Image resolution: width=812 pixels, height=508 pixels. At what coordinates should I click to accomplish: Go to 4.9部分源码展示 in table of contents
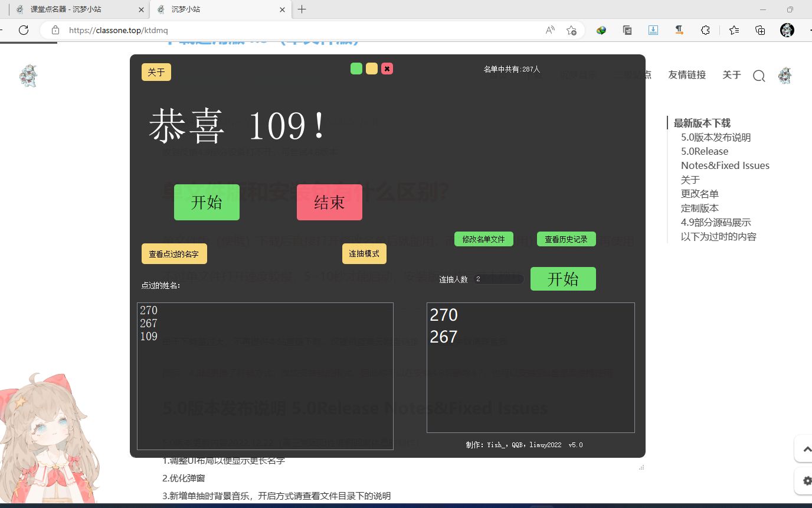[x=716, y=222]
